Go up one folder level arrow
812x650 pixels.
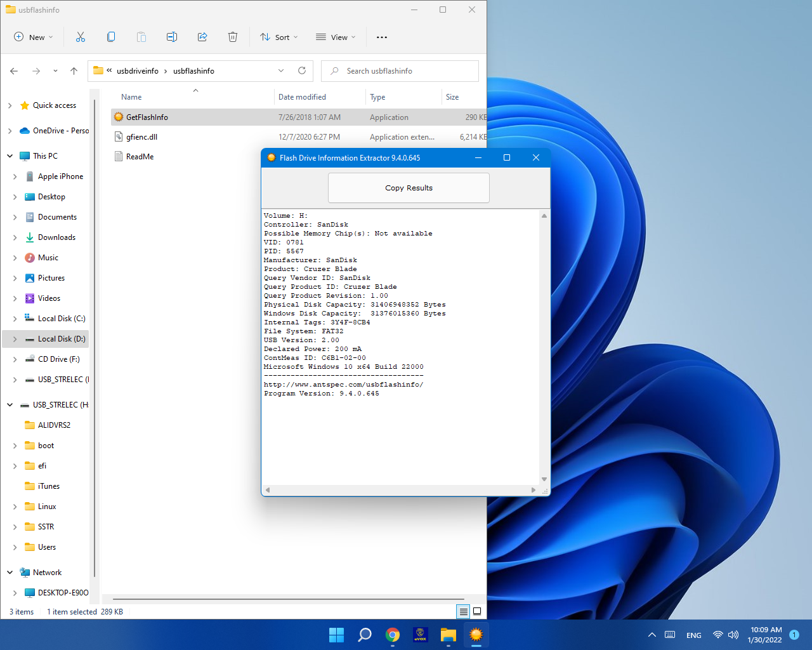point(74,71)
